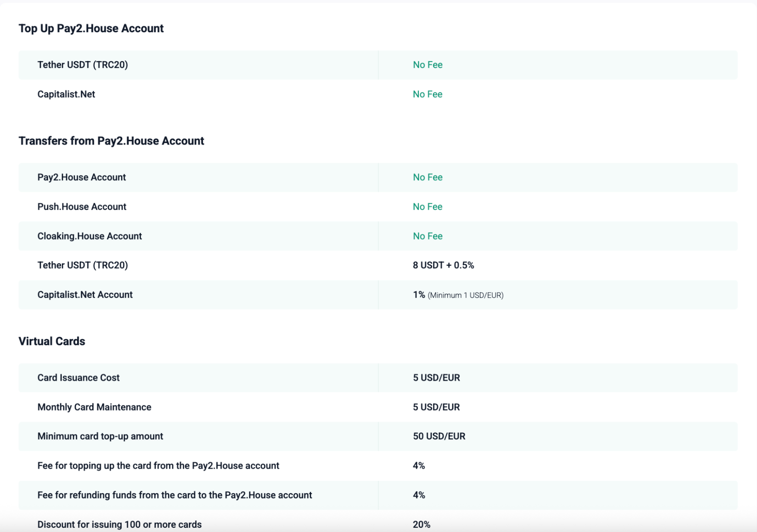The height and width of the screenshot is (532, 757).
Task: Click the "1% (Minimum 1 USD/EUR)" fee value
Action: [458, 295]
